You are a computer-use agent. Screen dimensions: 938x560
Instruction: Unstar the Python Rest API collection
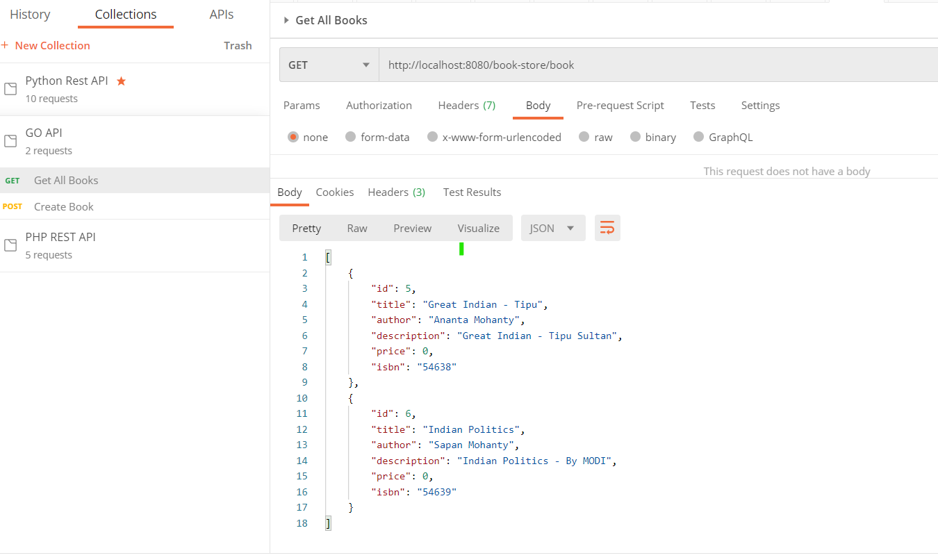coord(121,81)
